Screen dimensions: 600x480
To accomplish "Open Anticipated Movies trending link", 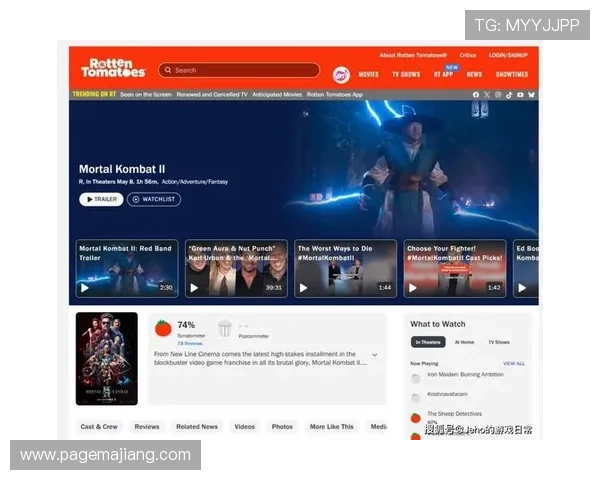I will click(277, 95).
